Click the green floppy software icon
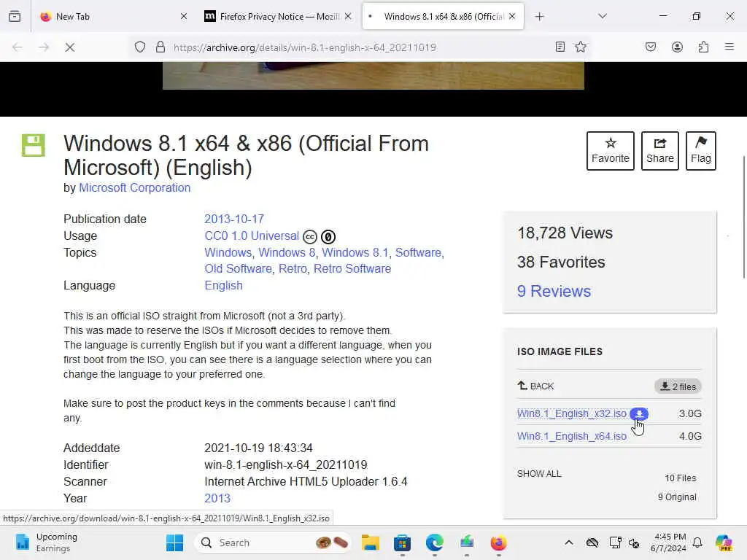 tap(34, 145)
